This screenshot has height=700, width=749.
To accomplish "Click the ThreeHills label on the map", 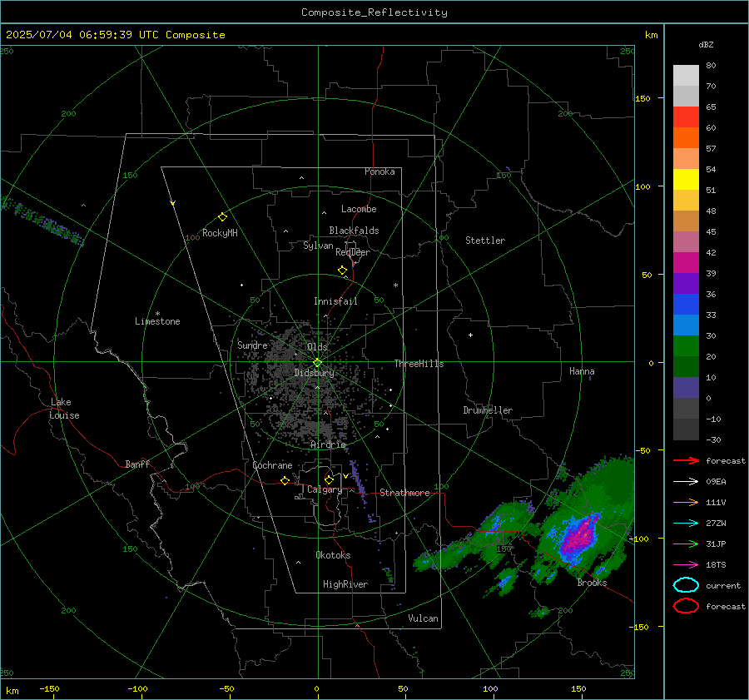I will coord(419,364).
